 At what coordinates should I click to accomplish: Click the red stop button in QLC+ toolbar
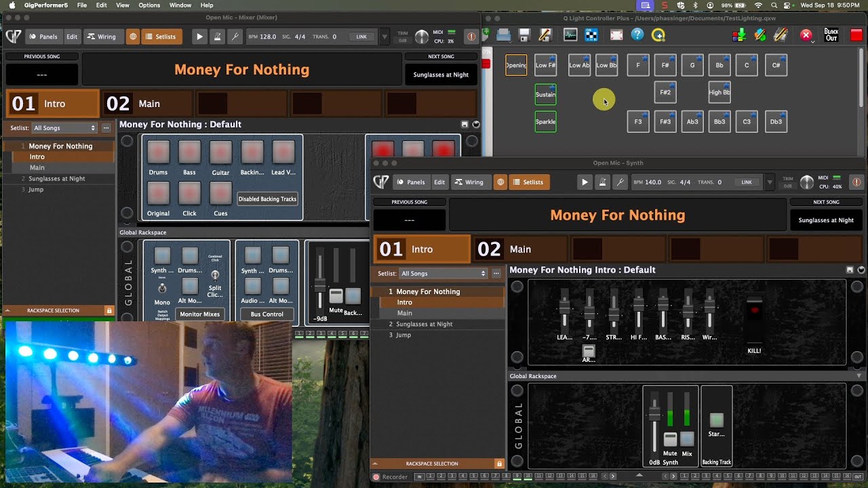856,35
